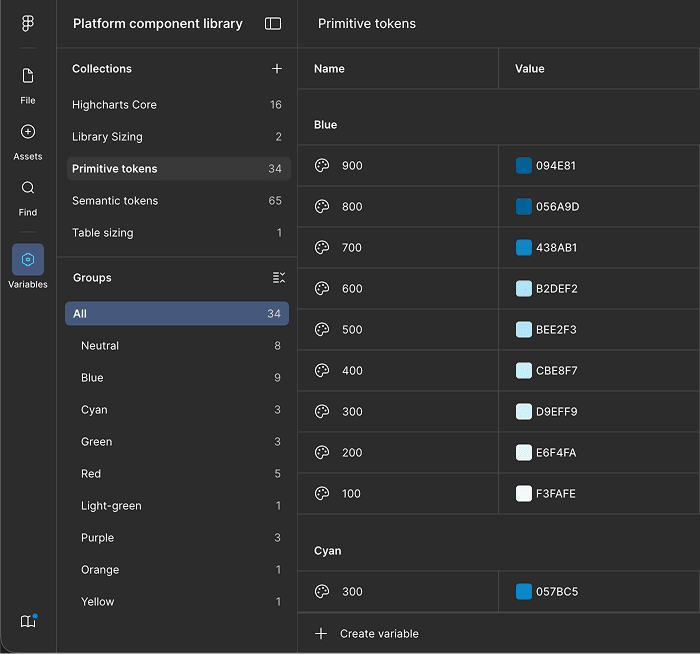
Task: Open the Figma main menu logo
Action: pyautogui.click(x=28, y=24)
